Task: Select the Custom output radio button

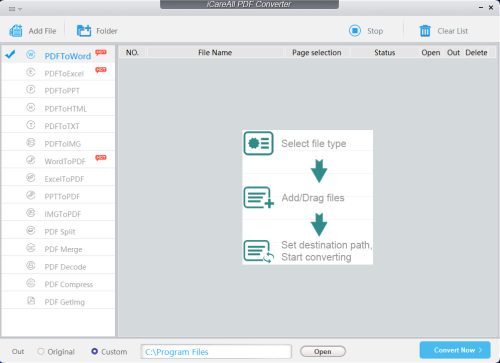Action: pyautogui.click(x=95, y=351)
